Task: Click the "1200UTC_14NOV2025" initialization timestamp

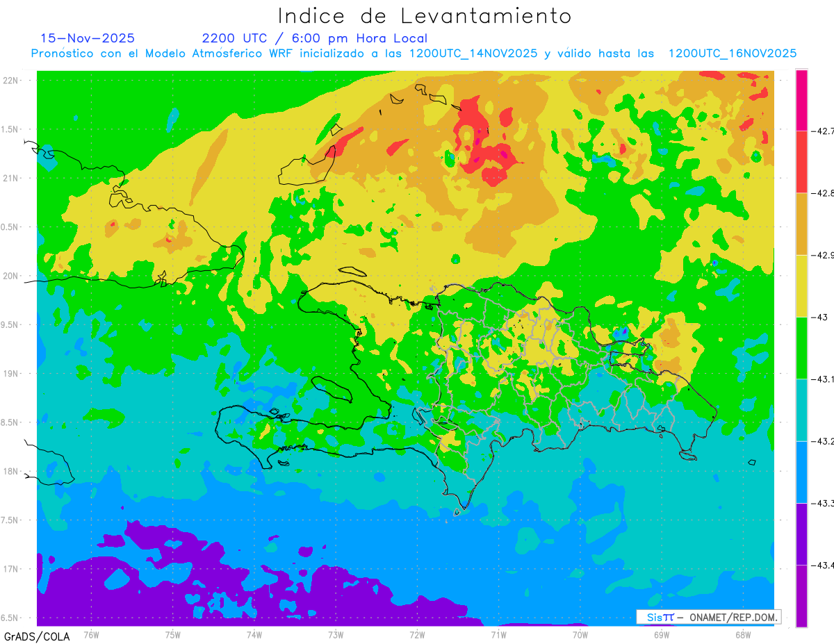Action: point(473,53)
